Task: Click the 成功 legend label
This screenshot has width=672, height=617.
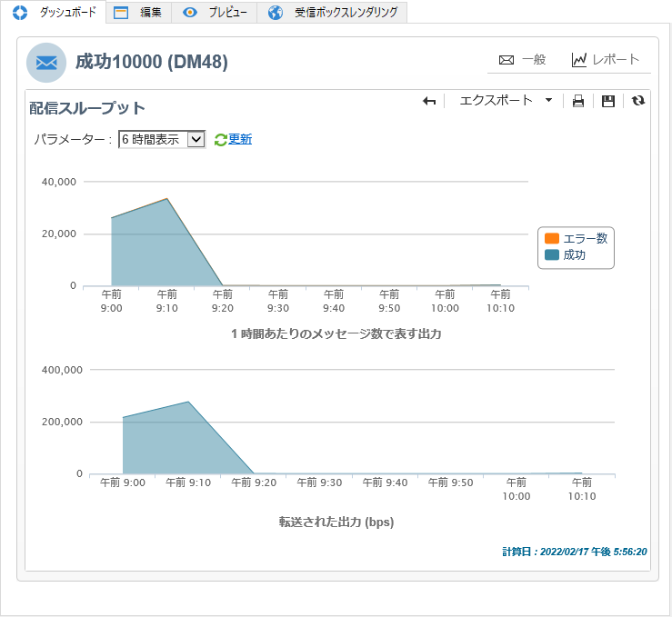Action: pyautogui.click(x=575, y=254)
